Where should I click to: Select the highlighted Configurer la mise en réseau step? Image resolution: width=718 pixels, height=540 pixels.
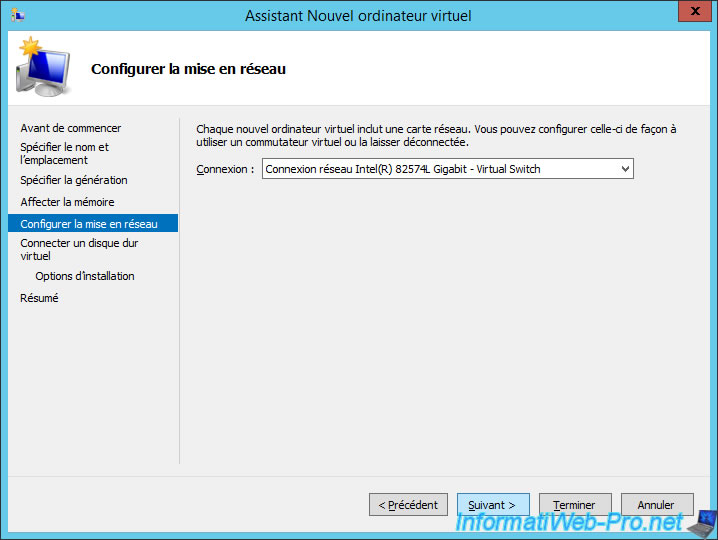point(89,224)
